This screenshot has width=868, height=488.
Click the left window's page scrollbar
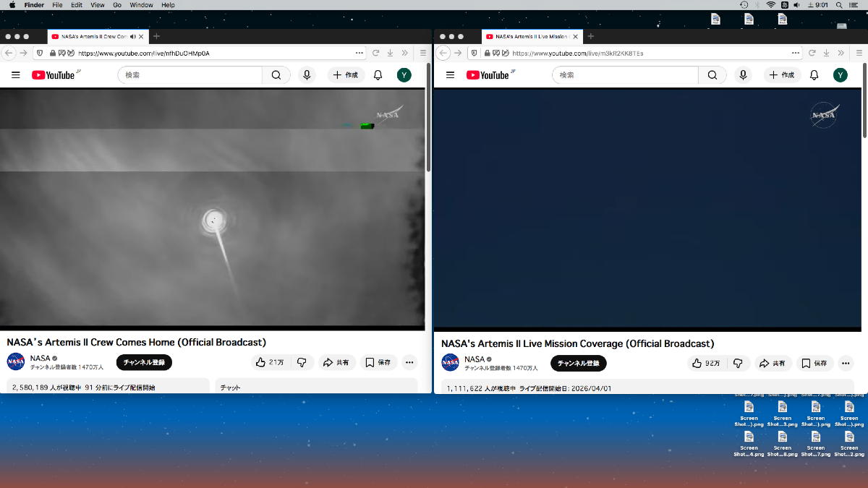(x=429, y=117)
